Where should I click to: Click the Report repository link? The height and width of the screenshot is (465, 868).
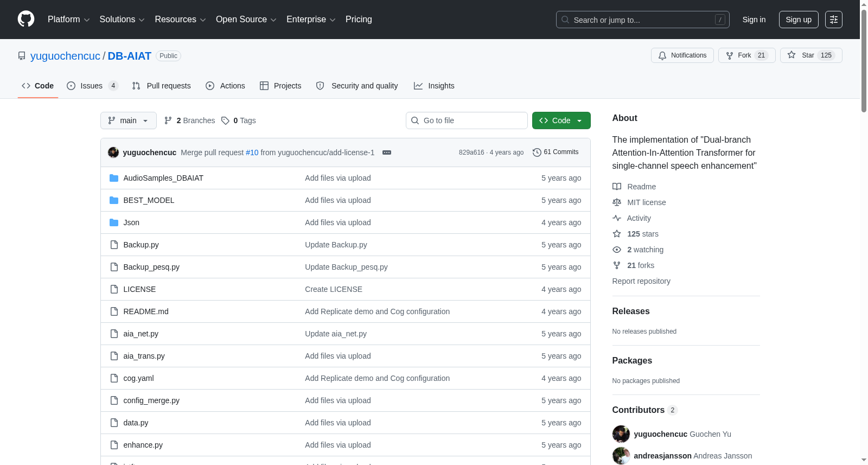click(641, 281)
